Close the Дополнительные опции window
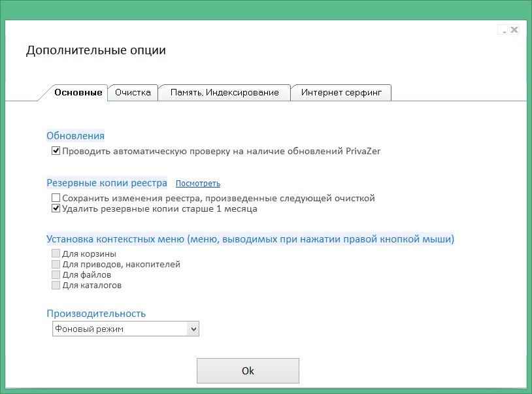The height and width of the screenshot is (394, 532). [x=514, y=29]
